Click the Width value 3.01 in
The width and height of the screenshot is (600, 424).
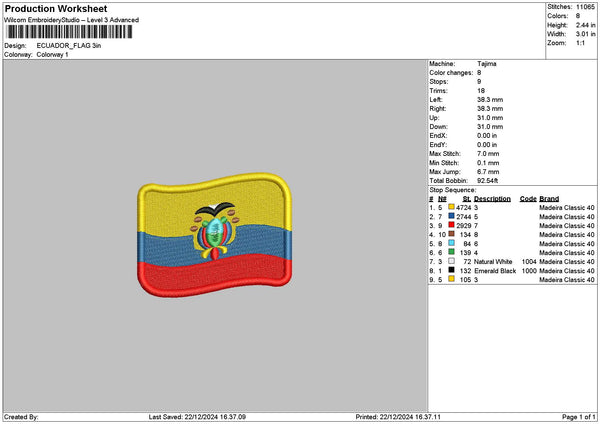[x=585, y=34]
